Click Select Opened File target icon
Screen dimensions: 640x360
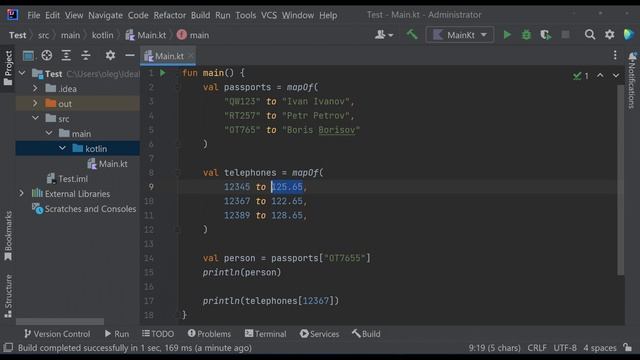pos(47,56)
